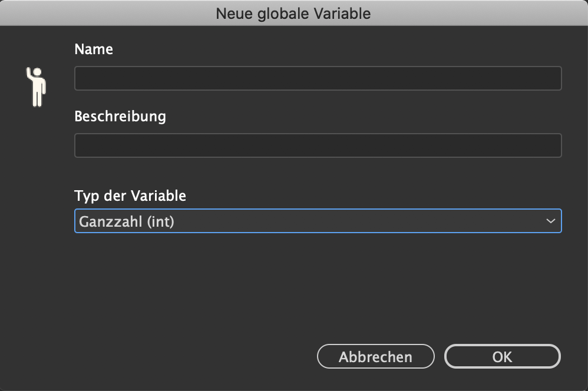Focus the Name input field
The image size is (588, 391).
318,78
